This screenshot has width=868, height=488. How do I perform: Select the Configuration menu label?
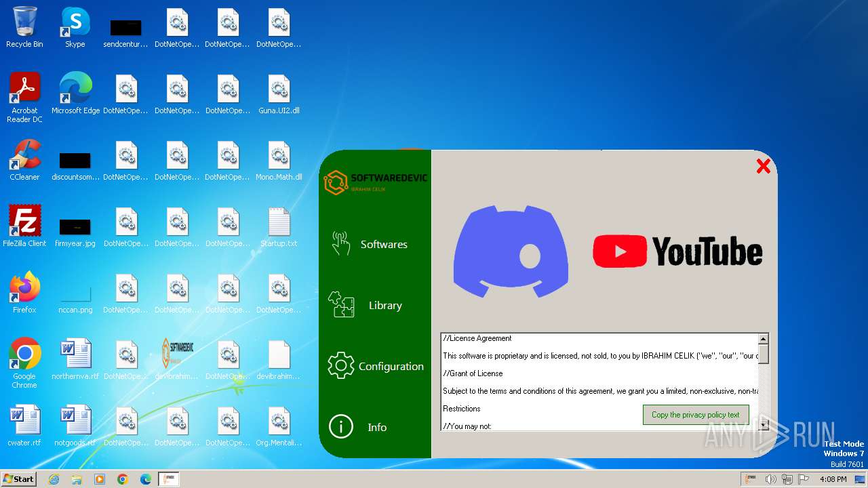[391, 367]
